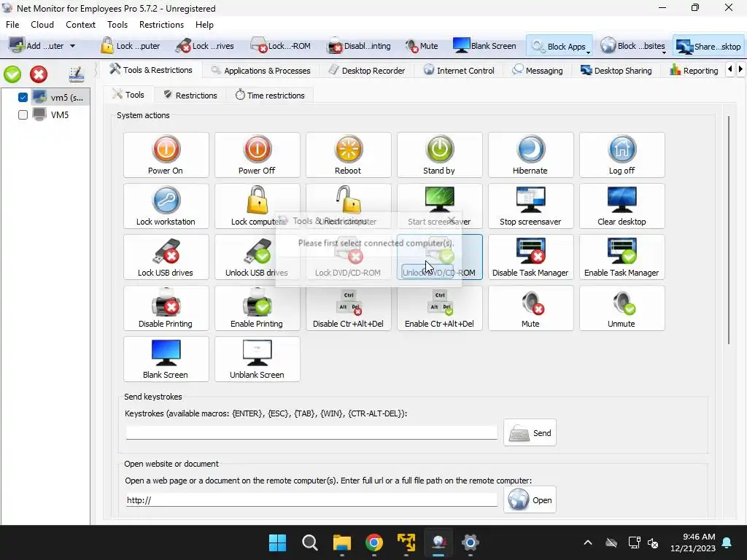Click Share desktop toolbar button
Viewport: 747px width, 560px height.
coord(708,46)
